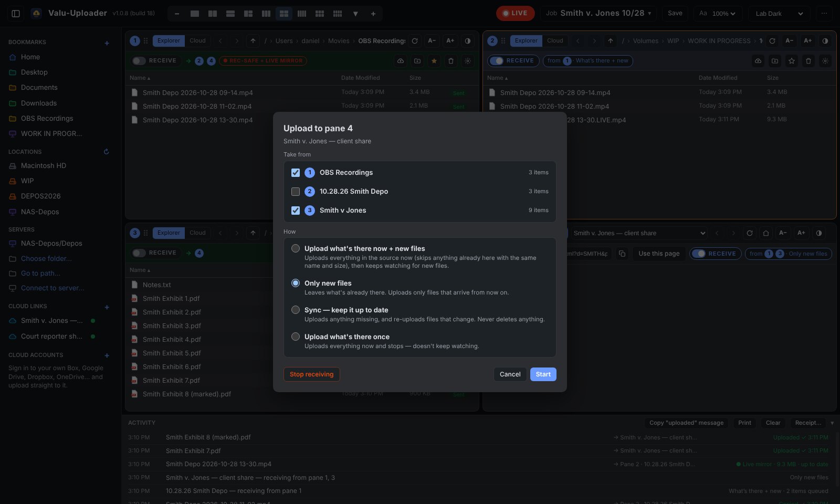Click Cancel in upload dialog
840x504 pixels.
[x=510, y=374]
